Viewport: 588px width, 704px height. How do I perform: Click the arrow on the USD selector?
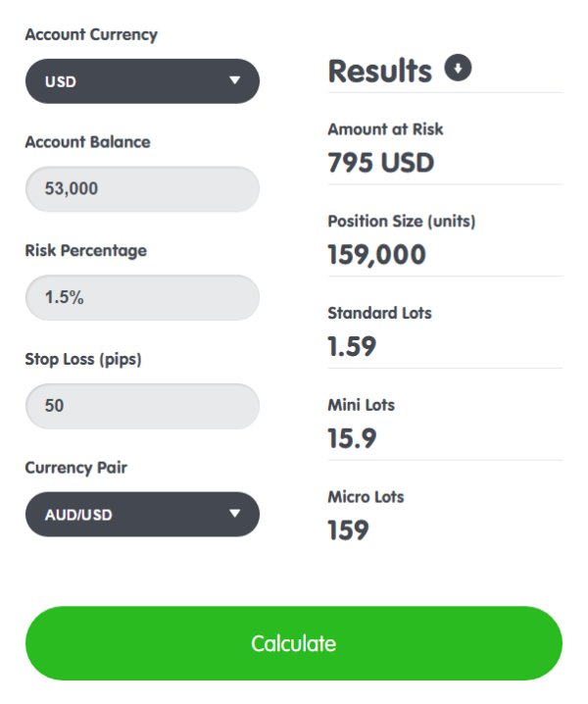234,80
